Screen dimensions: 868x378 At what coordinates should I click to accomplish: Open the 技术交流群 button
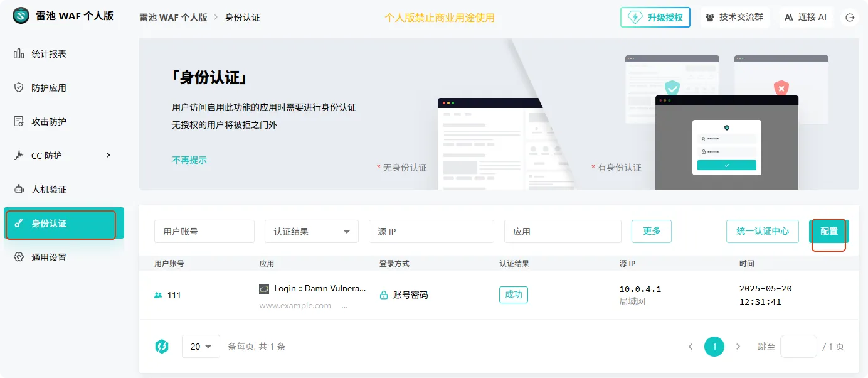(x=735, y=18)
